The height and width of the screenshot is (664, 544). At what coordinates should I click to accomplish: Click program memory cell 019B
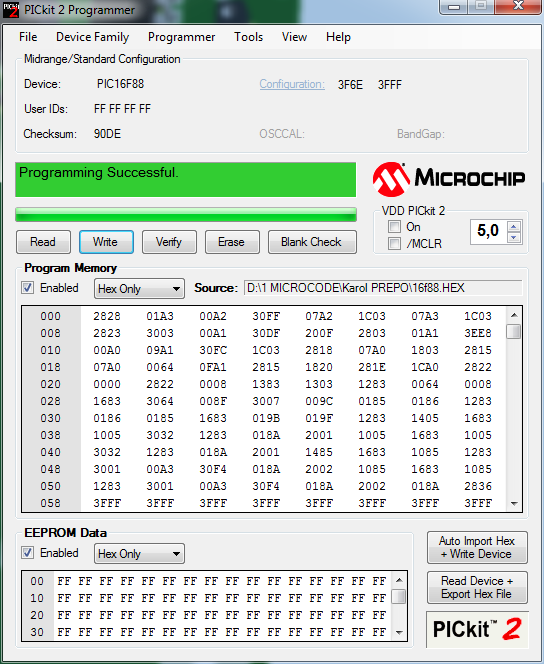pos(266,418)
